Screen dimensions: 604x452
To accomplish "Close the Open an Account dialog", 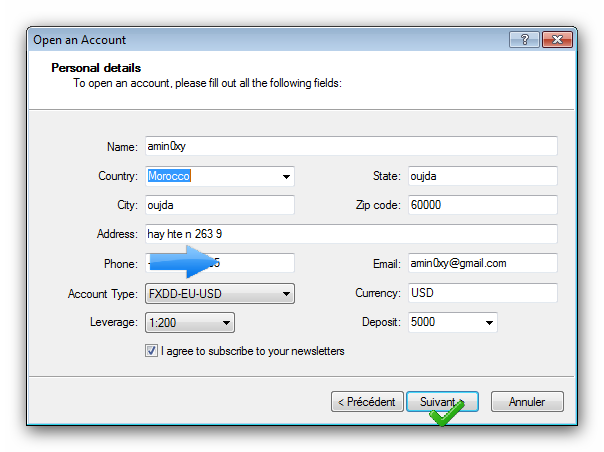I will (x=555, y=40).
